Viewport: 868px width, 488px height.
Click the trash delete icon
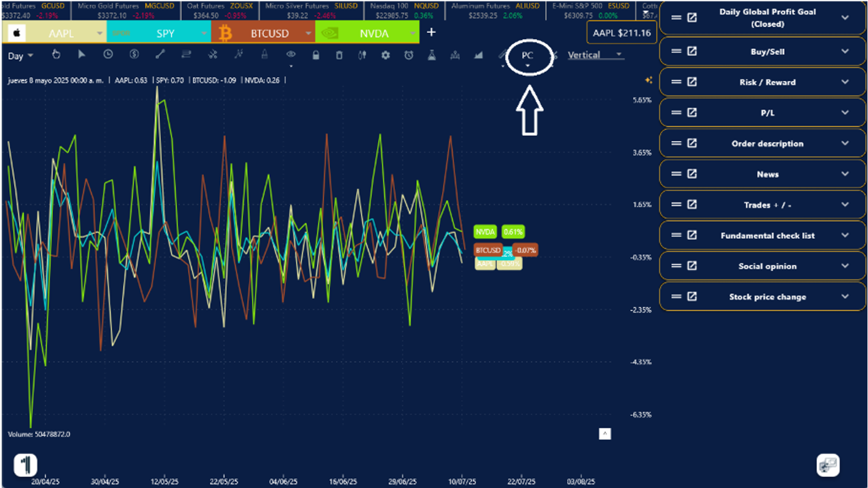pos(339,55)
